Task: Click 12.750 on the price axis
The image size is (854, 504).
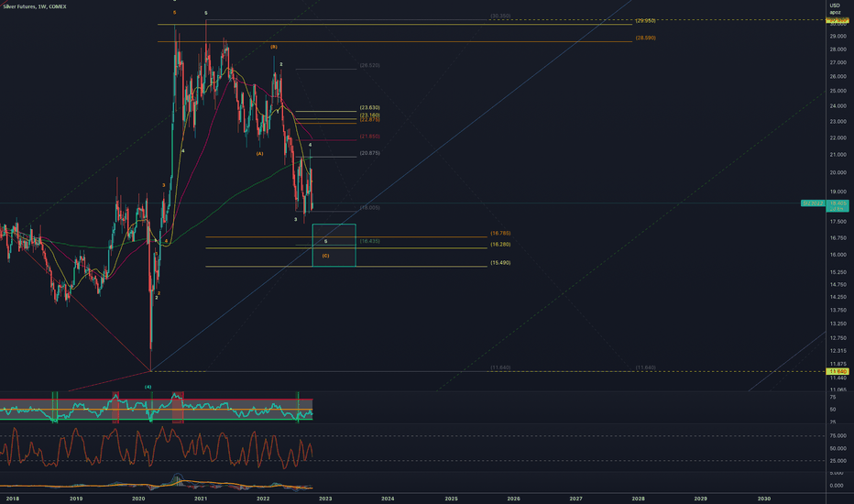Action: [x=838, y=338]
